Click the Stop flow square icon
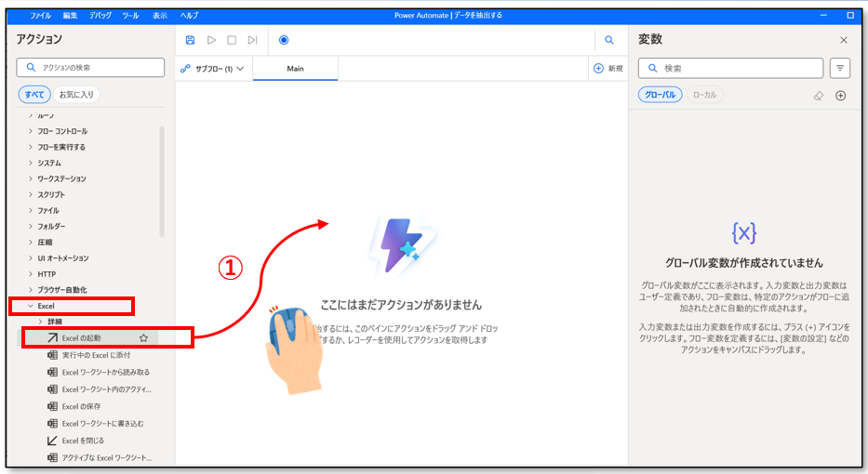 (x=232, y=40)
